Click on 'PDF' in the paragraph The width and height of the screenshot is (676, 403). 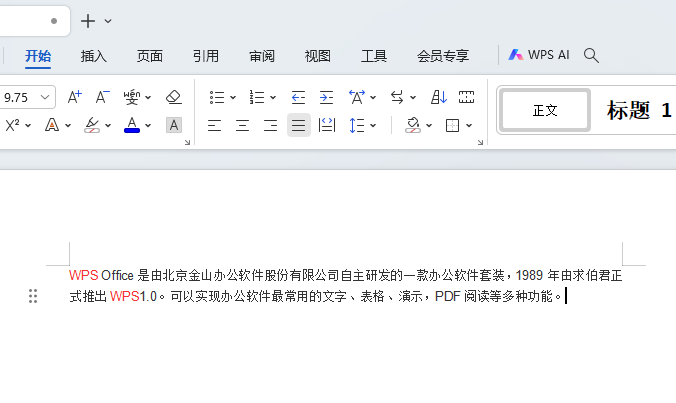448,296
